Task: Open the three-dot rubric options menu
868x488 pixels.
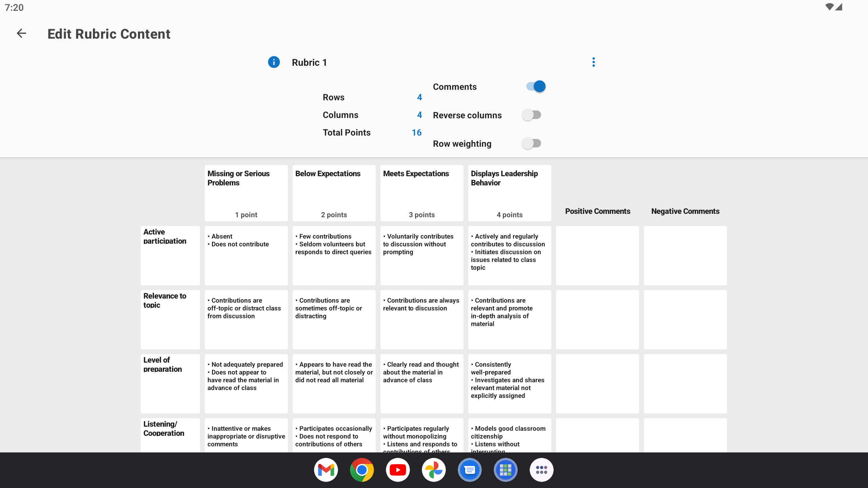Action: pos(593,62)
